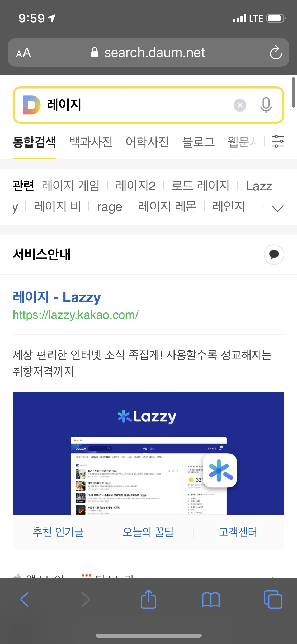Open the 레이지 - Lazzy result title
The height and width of the screenshot is (644, 297).
(x=57, y=297)
